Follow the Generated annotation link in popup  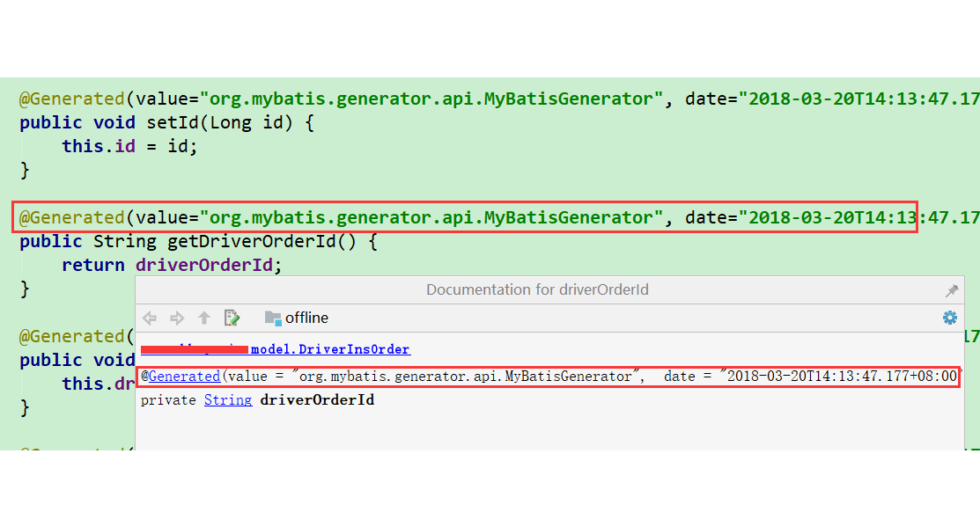click(x=184, y=377)
